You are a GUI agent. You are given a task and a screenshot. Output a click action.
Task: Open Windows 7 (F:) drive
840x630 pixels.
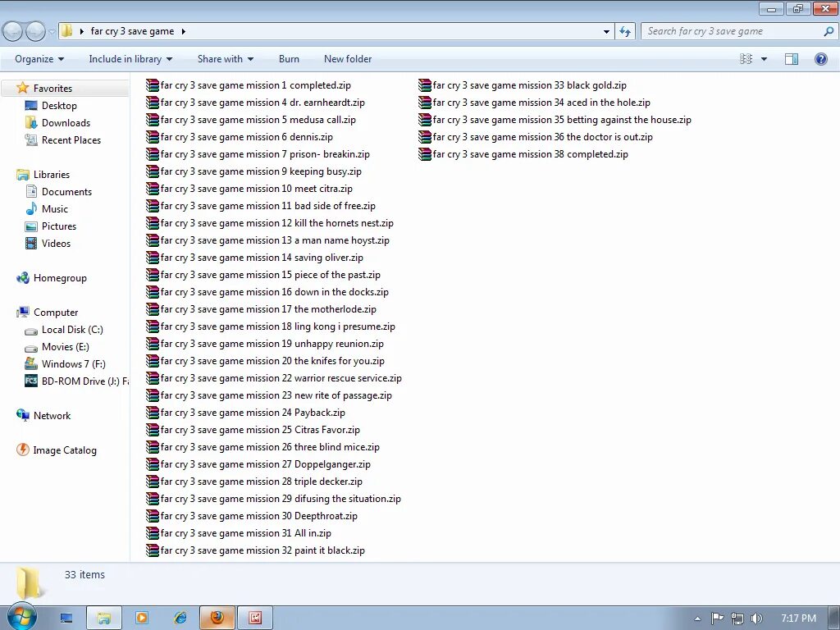click(73, 363)
